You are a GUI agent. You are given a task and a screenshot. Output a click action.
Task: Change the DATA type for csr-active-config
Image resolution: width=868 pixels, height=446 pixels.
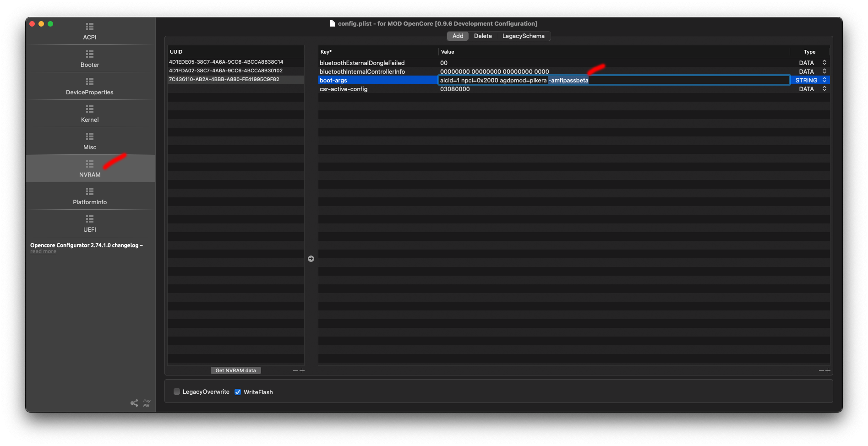coord(824,89)
